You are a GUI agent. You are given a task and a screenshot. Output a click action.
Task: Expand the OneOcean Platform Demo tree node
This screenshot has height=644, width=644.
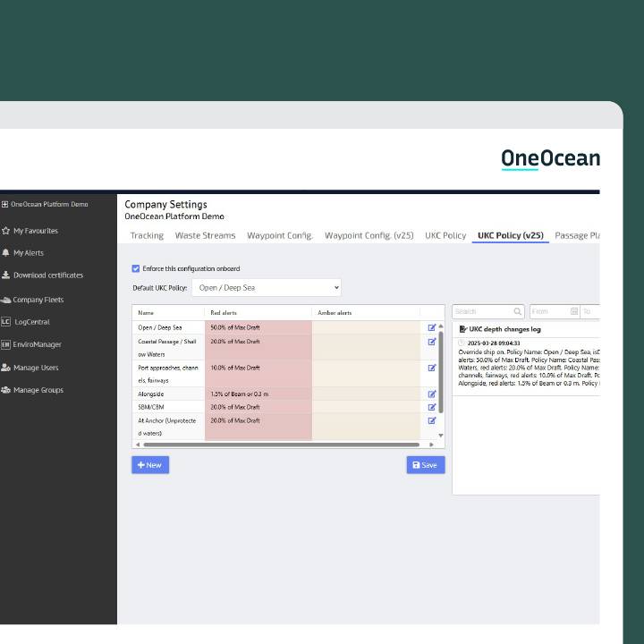coord(4,205)
